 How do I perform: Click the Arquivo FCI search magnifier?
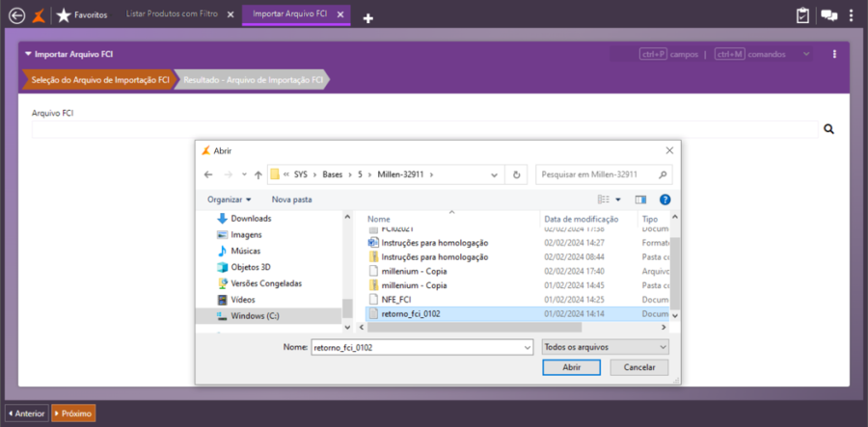[828, 129]
